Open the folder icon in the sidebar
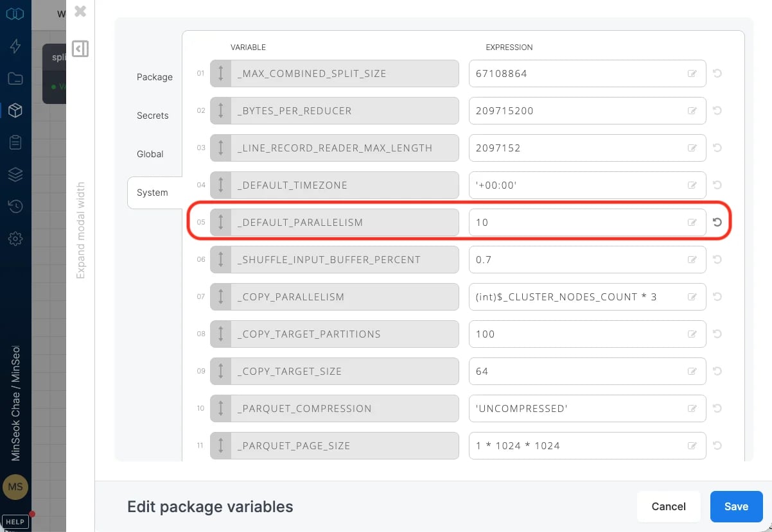The height and width of the screenshot is (532, 772). coord(15,78)
